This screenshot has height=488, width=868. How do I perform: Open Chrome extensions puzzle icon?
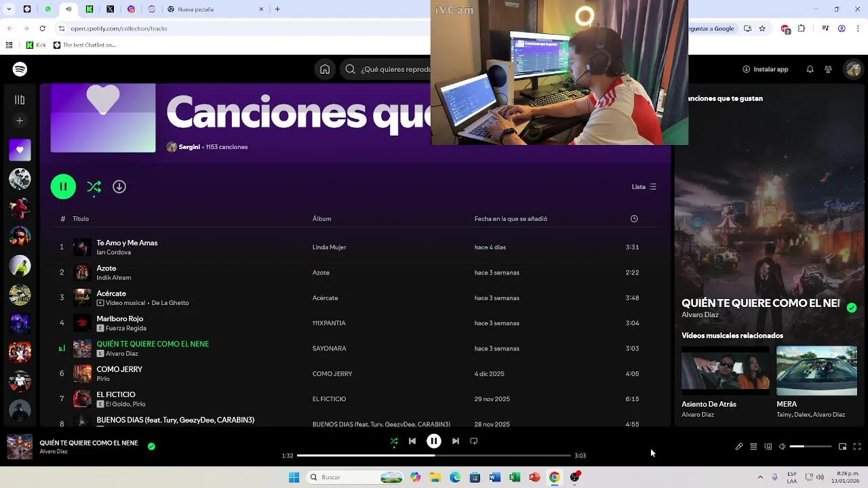pyautogui.click(x=802, y=28)
